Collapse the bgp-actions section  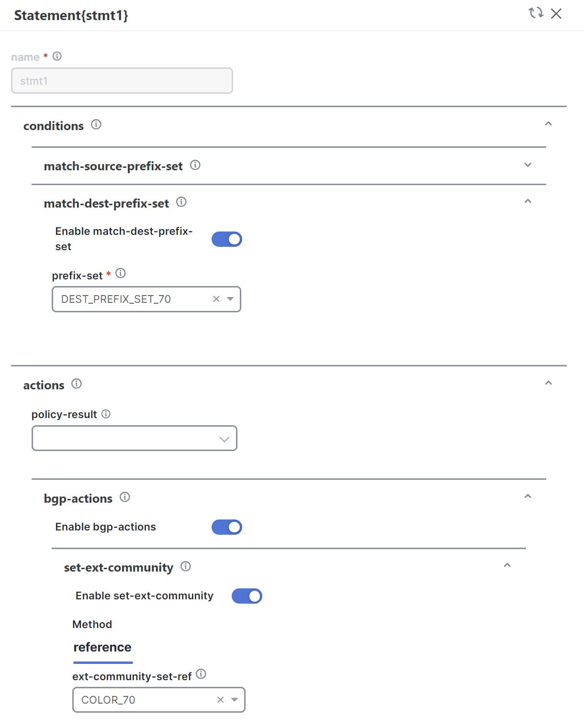528,496
